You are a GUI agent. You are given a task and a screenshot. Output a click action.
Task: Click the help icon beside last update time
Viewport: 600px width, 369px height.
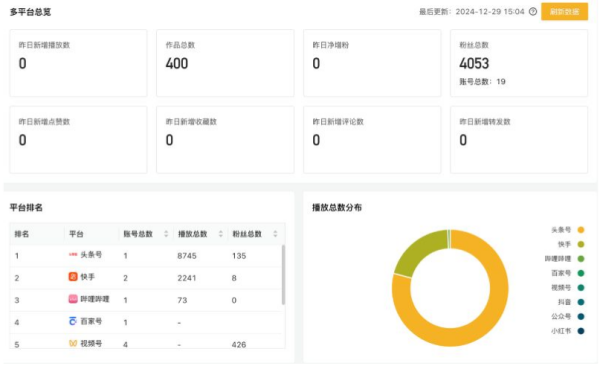pyautogui.click(x=533, y=11)
